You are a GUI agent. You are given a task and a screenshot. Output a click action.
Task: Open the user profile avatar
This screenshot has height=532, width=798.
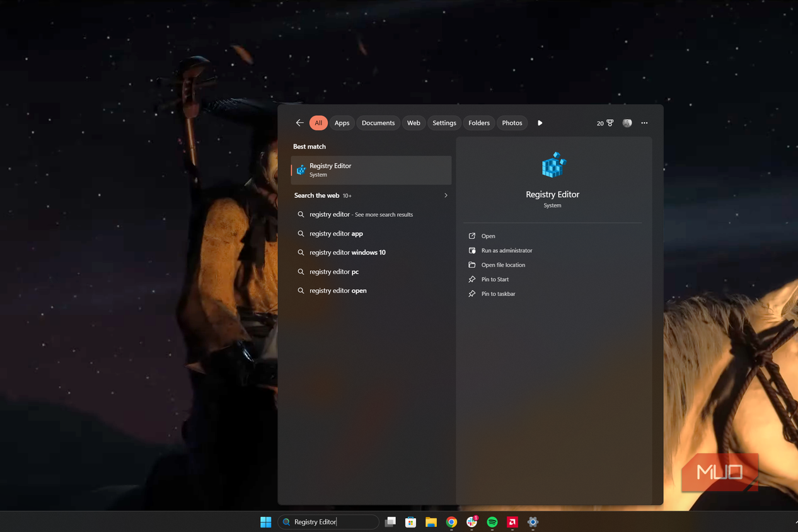(627, 123)
